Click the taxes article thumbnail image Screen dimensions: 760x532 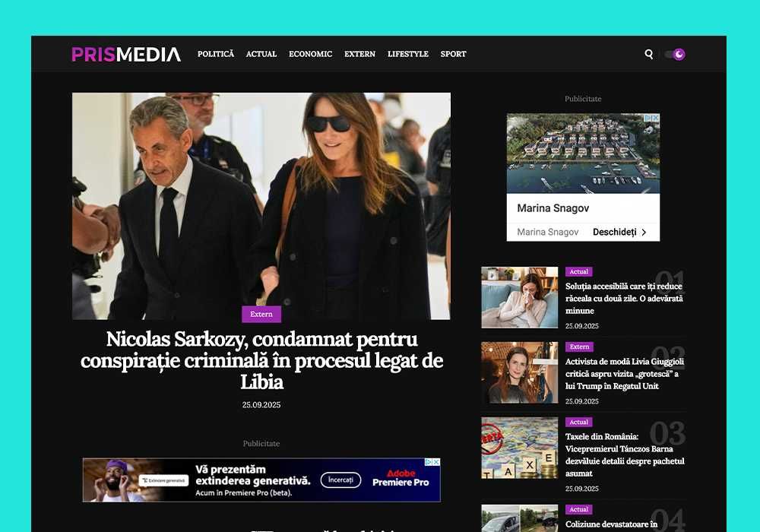(x=520, y=448)
